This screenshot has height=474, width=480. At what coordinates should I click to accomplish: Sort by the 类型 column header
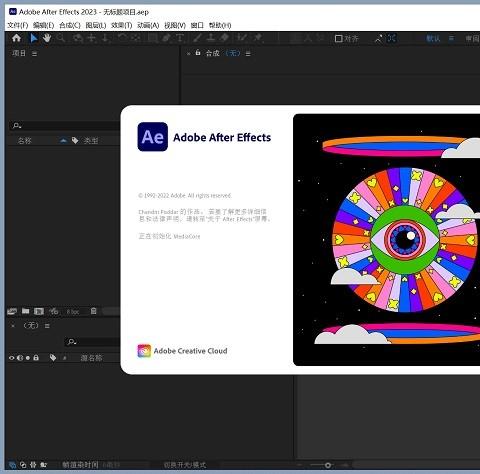click(x=91, y=141)
